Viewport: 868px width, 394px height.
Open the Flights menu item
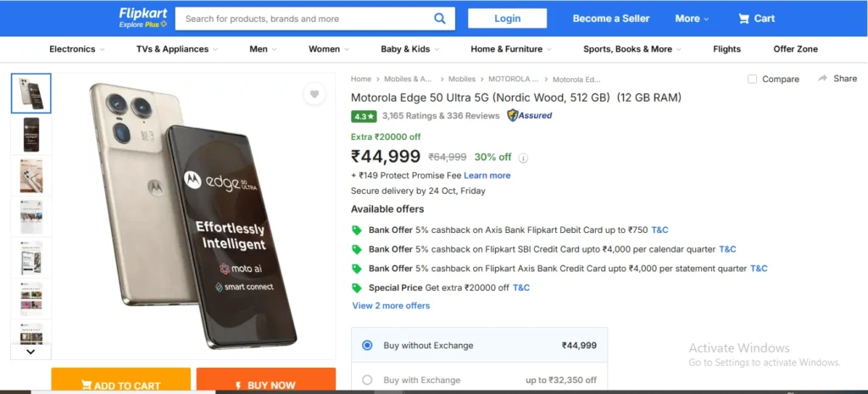tap(726, 49)
